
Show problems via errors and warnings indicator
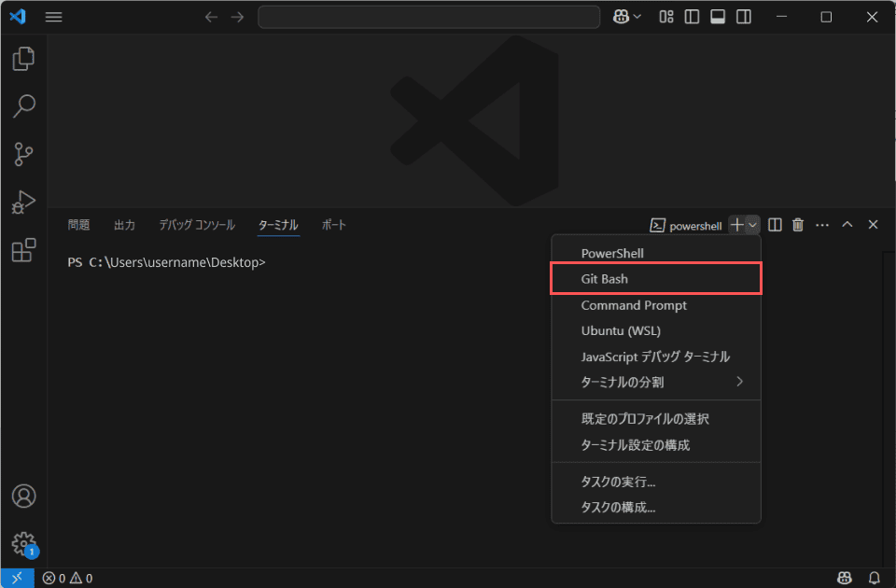tap(67, 579)
